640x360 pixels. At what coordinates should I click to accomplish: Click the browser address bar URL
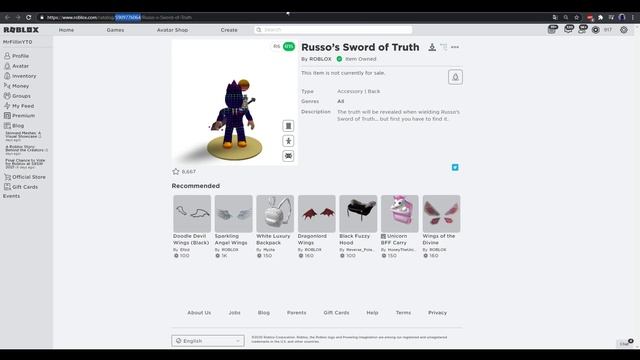118,18
